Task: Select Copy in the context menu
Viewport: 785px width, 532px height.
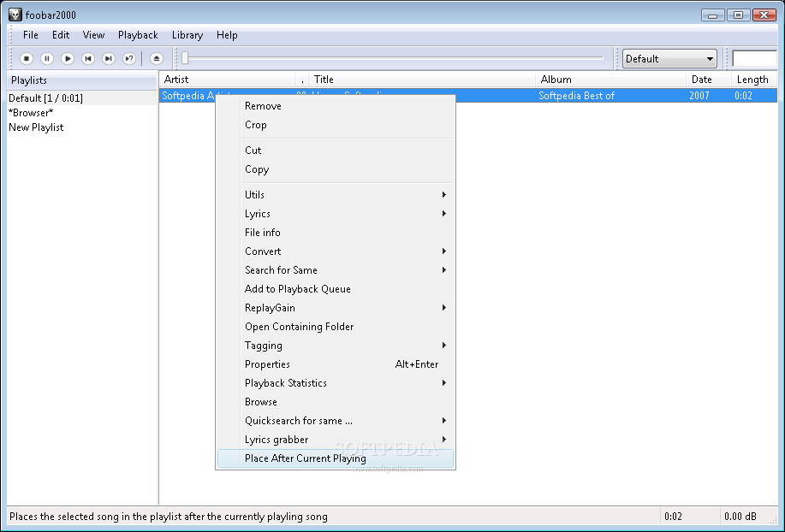Action: [336, 169]
